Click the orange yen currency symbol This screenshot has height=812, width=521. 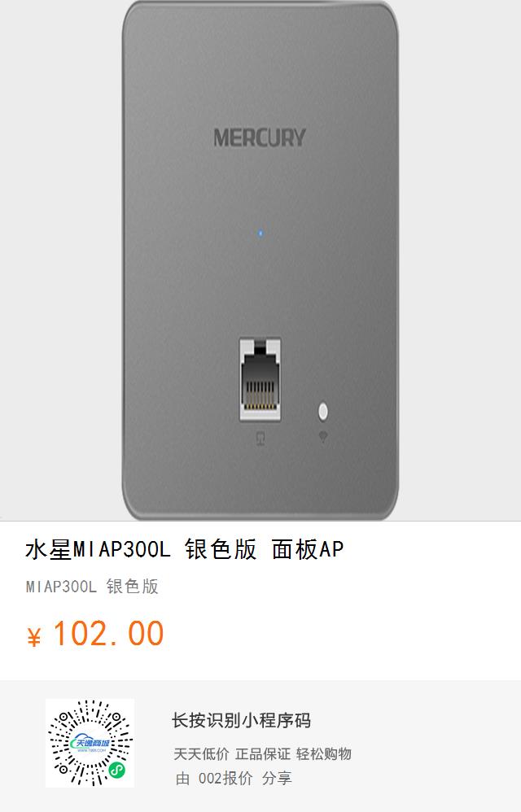33,637
